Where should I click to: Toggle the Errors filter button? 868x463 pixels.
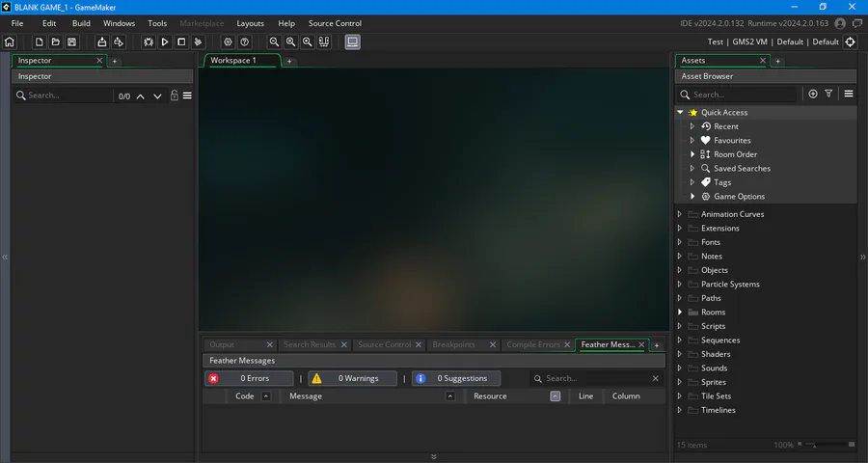249,378
